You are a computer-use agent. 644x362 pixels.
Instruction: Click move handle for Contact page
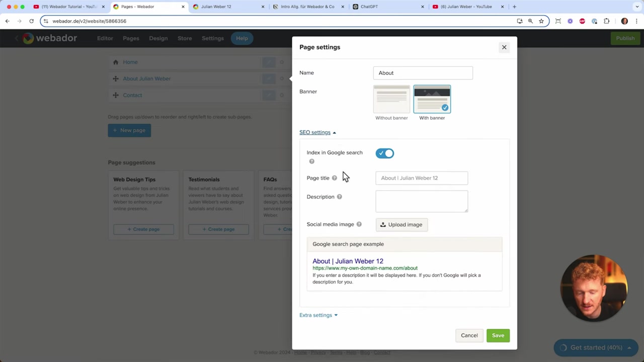point(116,96)
